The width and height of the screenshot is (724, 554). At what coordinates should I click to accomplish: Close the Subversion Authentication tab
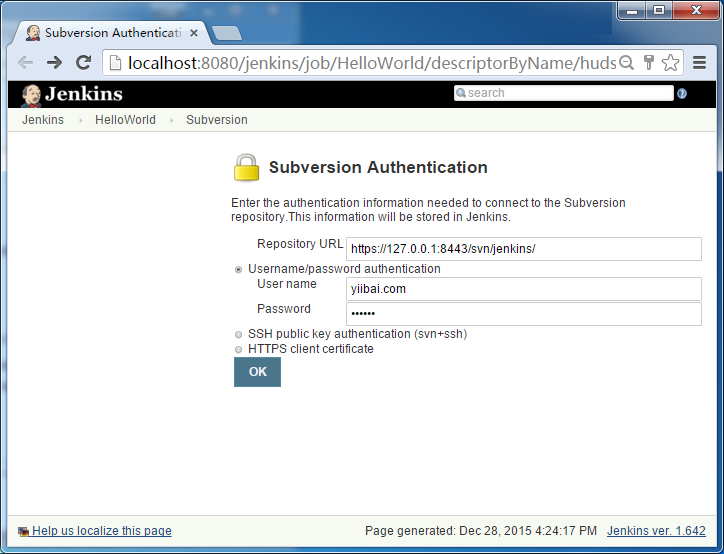pyautogui.click(x=194, y=33)
